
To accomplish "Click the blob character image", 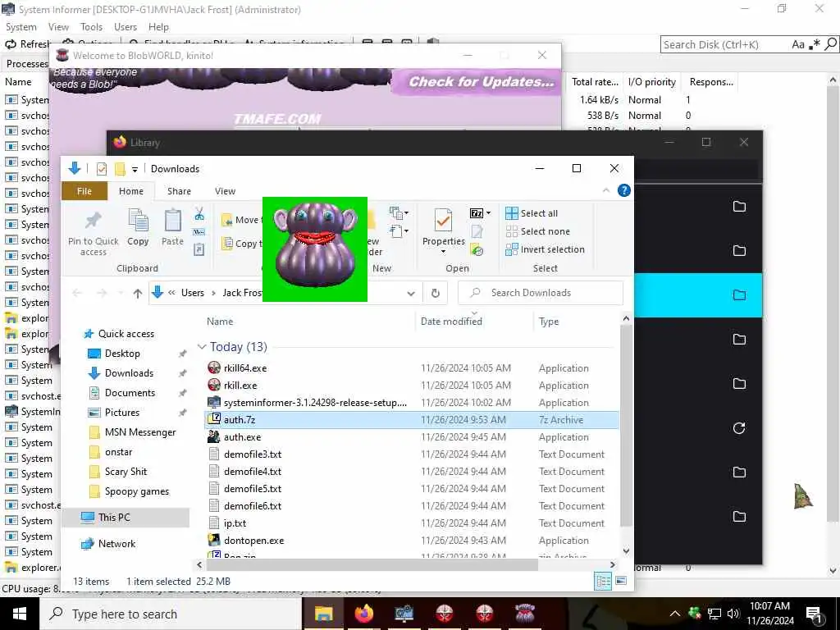I will (x=315, y=249).
